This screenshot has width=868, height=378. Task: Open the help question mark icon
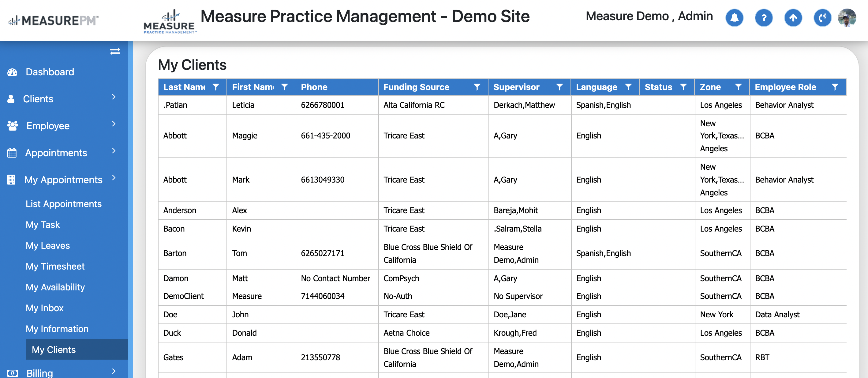(x=763, y=18)
